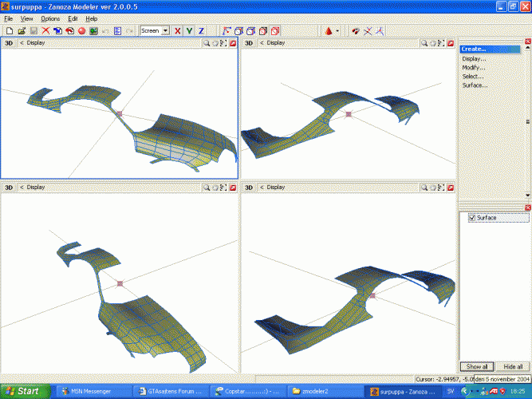Screen dimensions: 532x399
Task: Open the top-left viewport 3D view selector
Action: (x=10, y=42)
